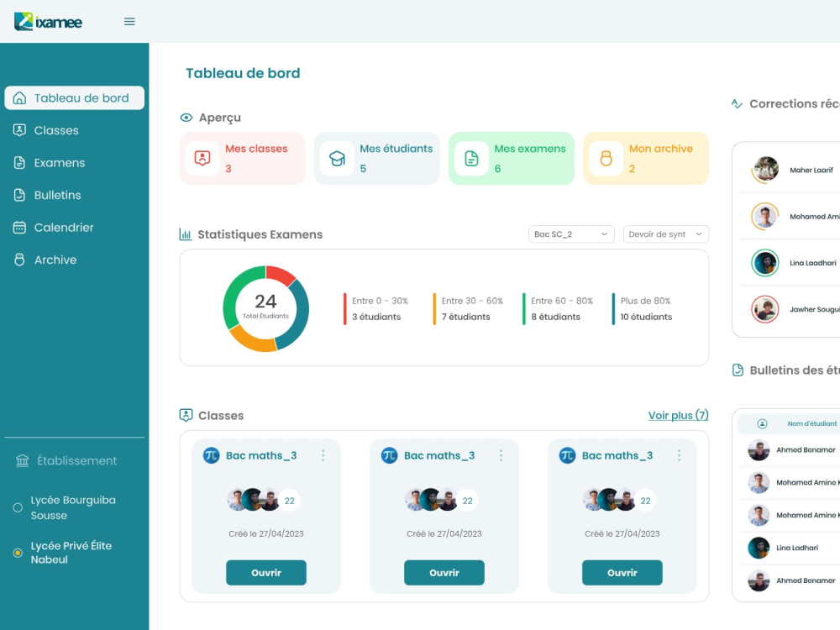Click the red donut chart segment
This screenshot has height=630, width=840.
tap(280, 275)
